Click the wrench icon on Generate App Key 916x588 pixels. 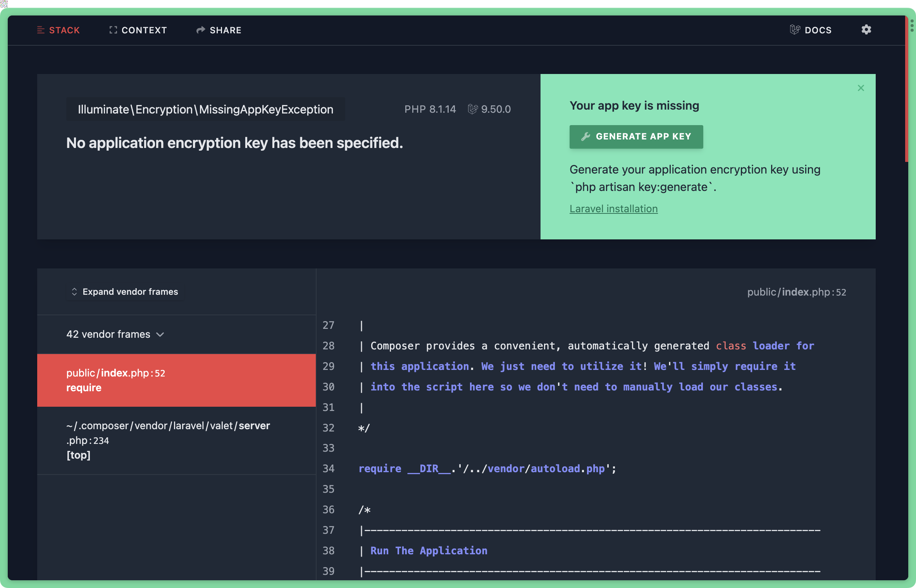pos(585,136)
